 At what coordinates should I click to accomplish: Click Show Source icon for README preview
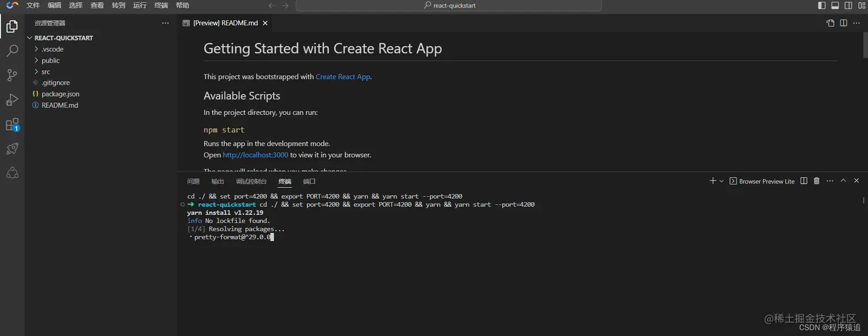830,23
